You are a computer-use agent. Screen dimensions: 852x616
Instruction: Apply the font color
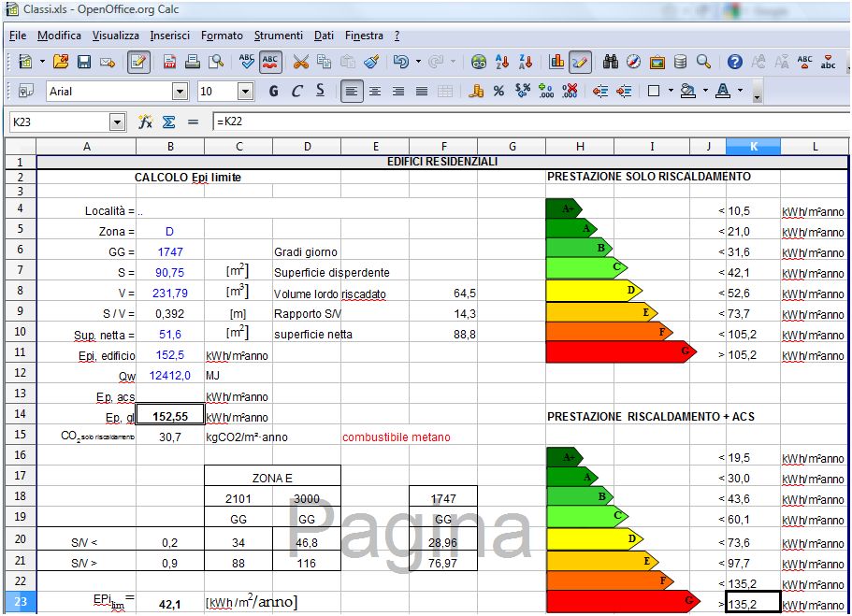(723, 92)
